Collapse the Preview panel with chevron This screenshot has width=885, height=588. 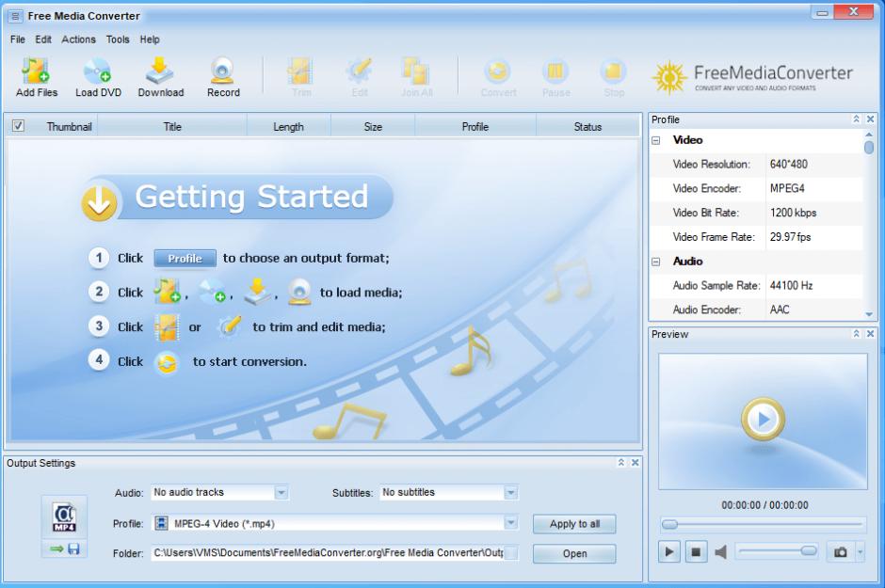click(856, 334)
